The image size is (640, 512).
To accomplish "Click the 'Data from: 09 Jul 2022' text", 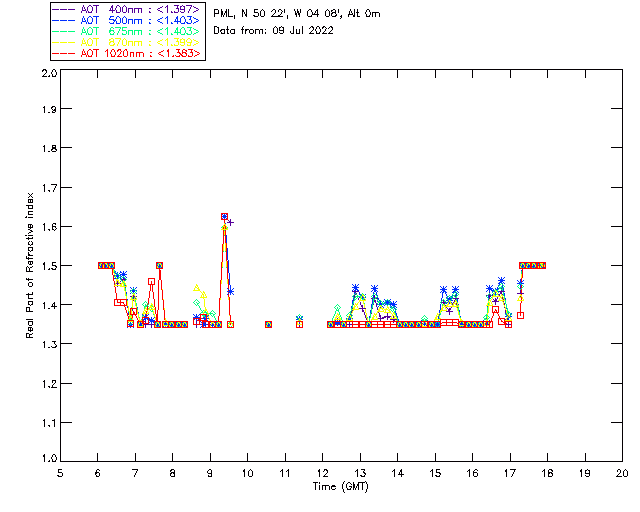I will click(273, 31).
